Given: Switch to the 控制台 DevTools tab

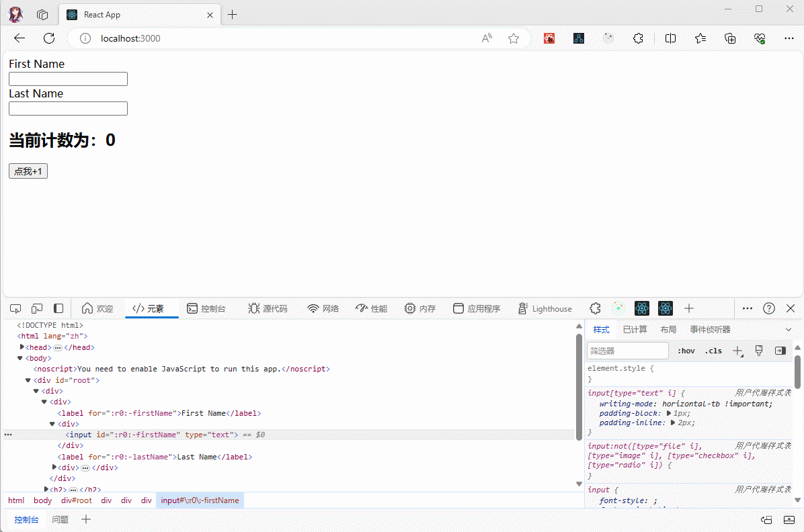Looking at the screenshot, I should [x=206, y=308].
